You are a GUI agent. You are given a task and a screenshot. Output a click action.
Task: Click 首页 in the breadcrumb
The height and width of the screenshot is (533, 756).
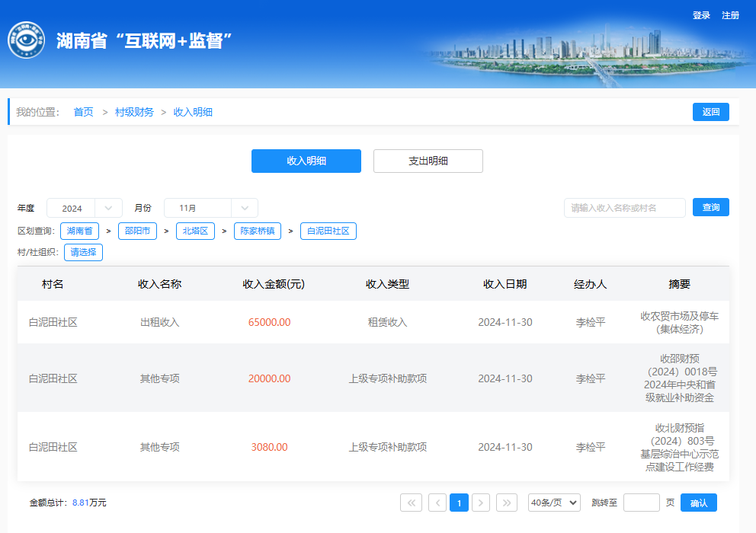tap(83, 112)
